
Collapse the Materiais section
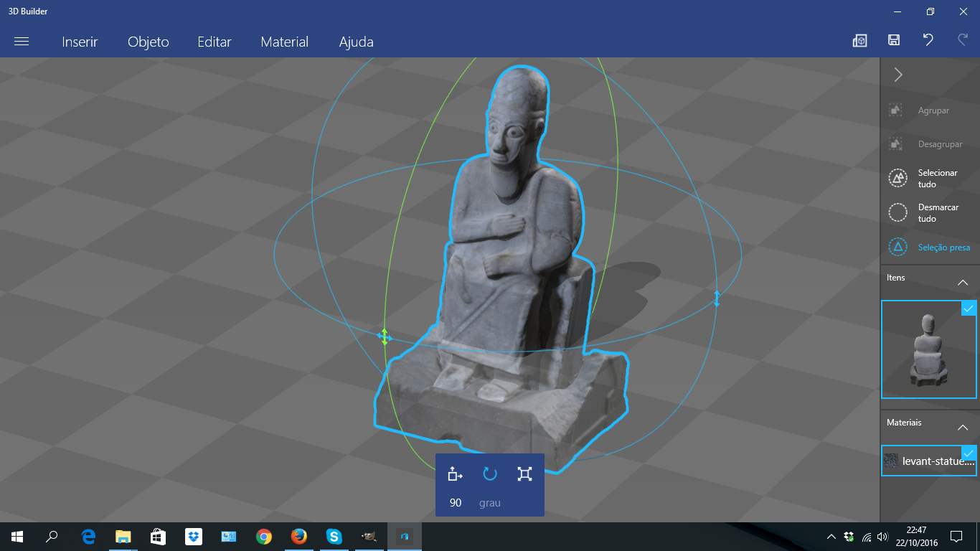pos(963,428)
